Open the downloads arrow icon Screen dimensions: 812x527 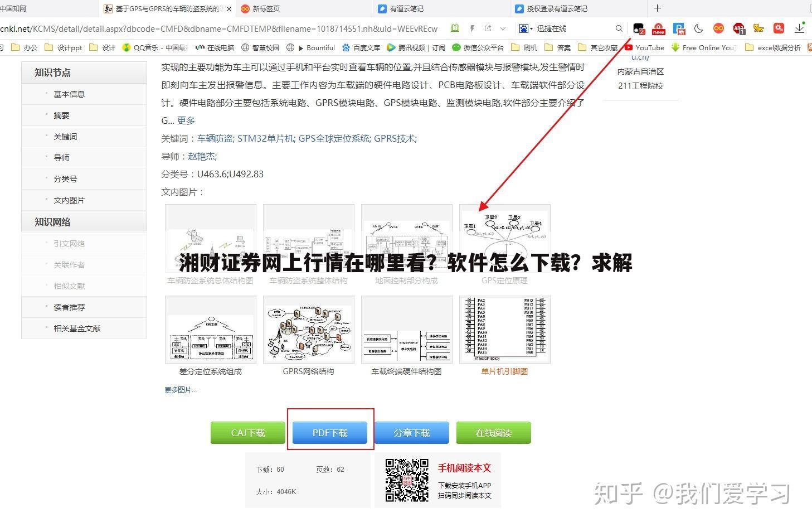click(x=800, y=28)
